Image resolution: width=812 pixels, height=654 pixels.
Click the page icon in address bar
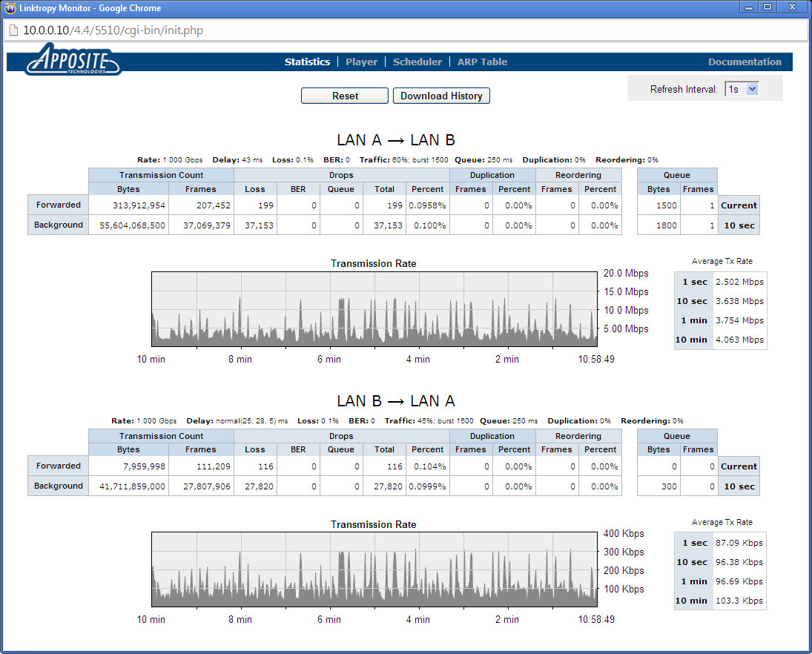(x=13, y=30)
